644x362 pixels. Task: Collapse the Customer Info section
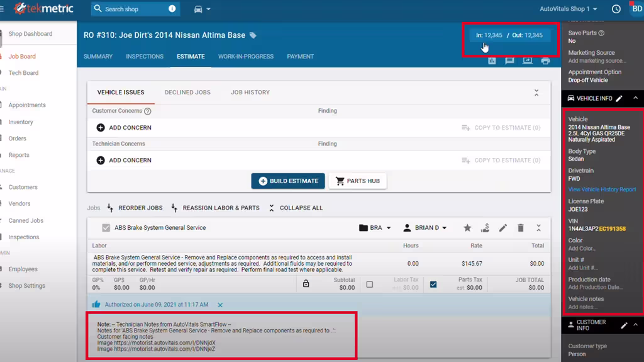(635, 325)
